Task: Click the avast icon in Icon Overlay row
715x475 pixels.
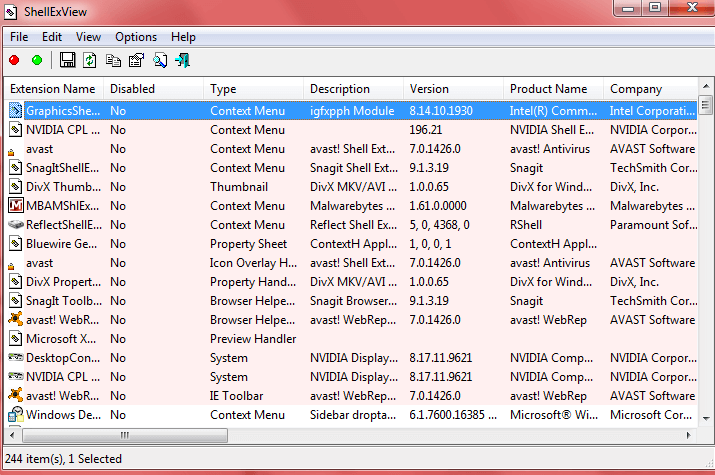Action: [x=11, y=266]
